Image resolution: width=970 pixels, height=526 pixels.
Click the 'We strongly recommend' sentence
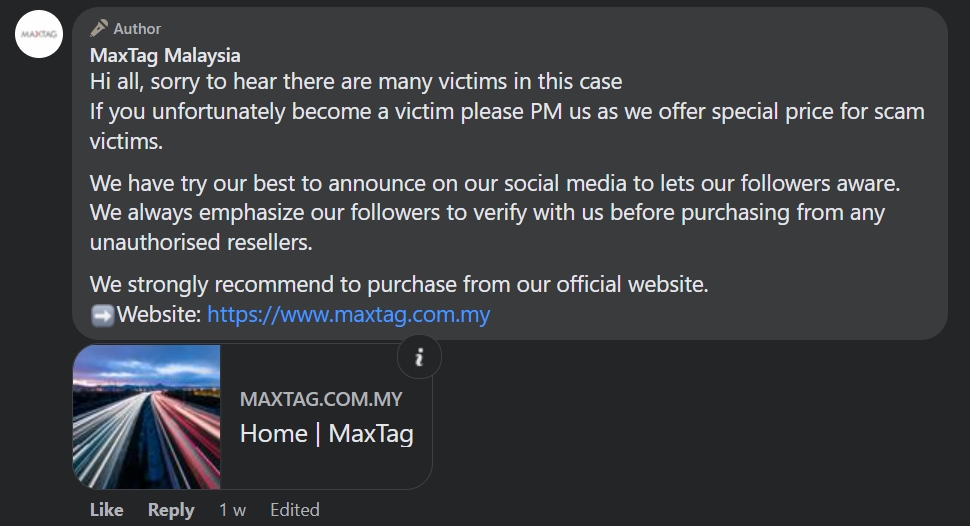click(x=399, y=284)
